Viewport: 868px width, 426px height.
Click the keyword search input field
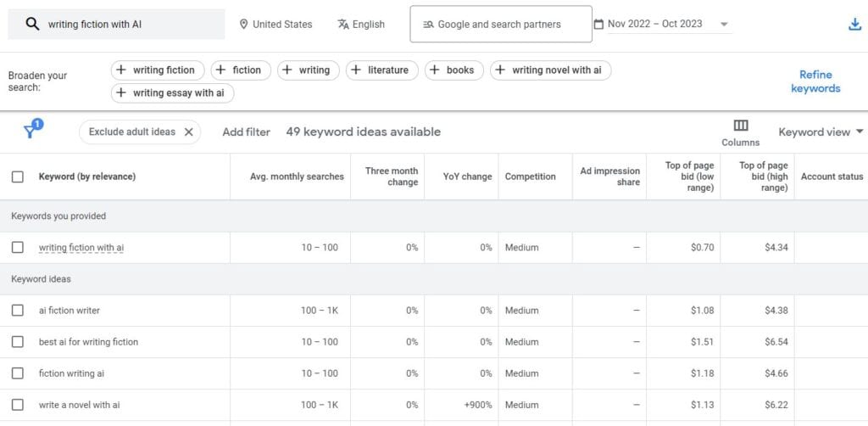pos(116,24)
